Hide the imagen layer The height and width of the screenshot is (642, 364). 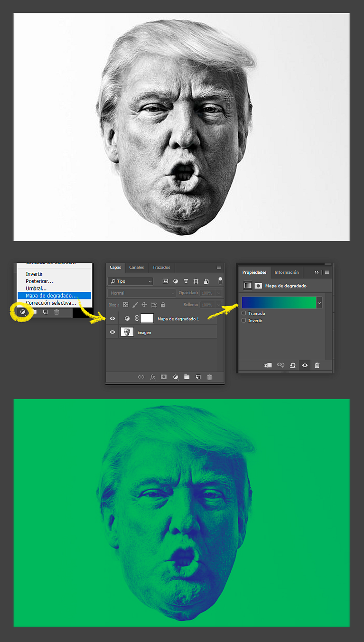[112, 332]
